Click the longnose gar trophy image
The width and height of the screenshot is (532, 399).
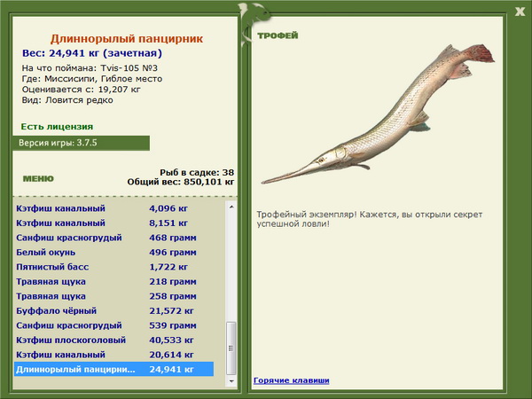coord(378,114)
